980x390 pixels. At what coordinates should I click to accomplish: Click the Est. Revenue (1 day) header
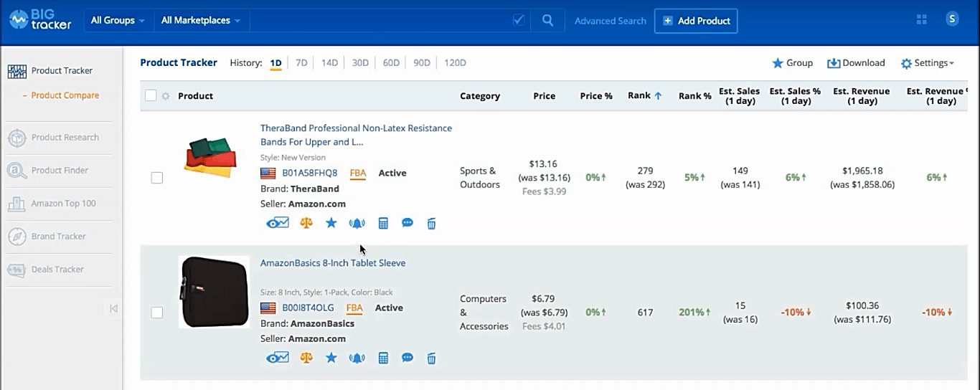(862, 96)
